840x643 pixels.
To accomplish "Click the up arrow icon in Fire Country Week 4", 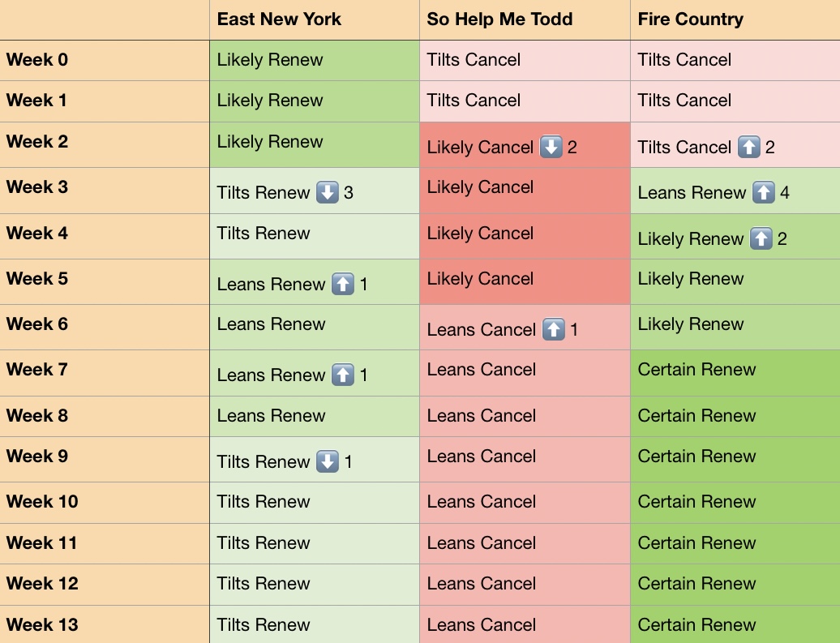I will (x=761, y=238).
